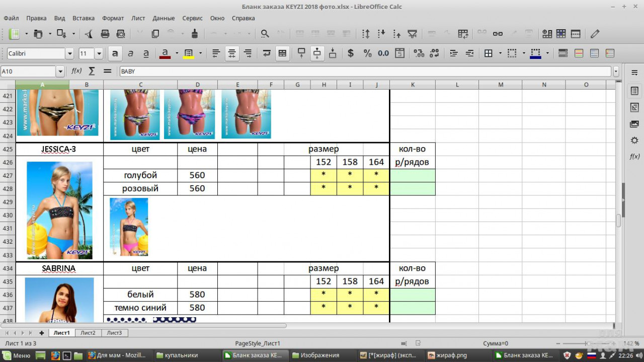This screenshot has width=644, height=362.
Task: Open the font size dropdown
Action: tap(99, 53)
